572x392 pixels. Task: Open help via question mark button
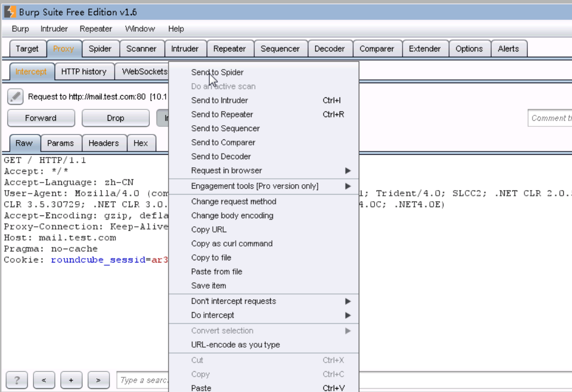coord(17,381)
